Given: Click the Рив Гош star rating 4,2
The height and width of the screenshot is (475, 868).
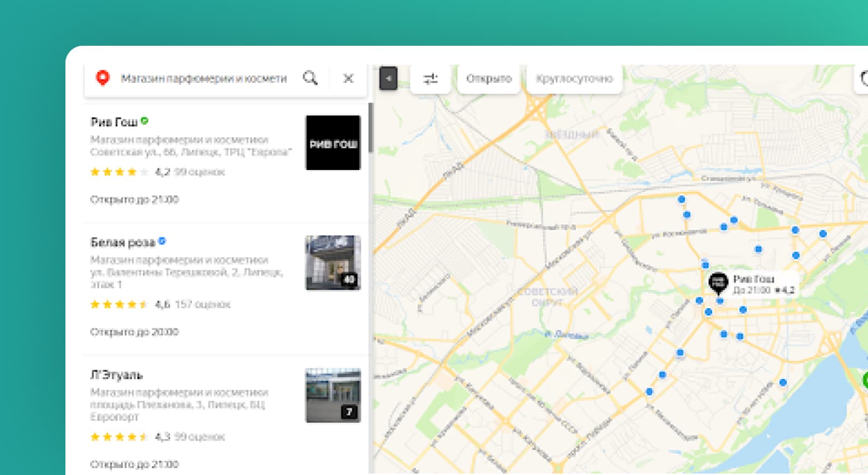Looking at the screenshot, I should (x=130, y=172).
